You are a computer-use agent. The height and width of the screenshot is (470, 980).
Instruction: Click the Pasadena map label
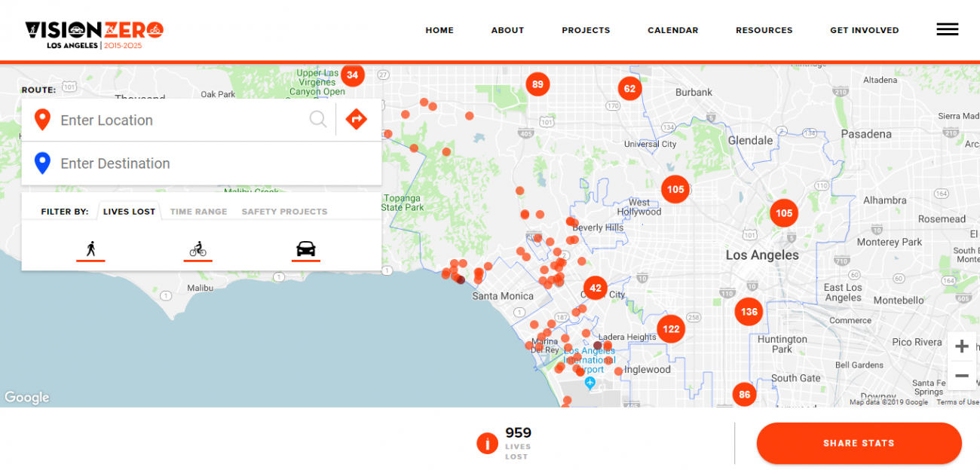866,133
